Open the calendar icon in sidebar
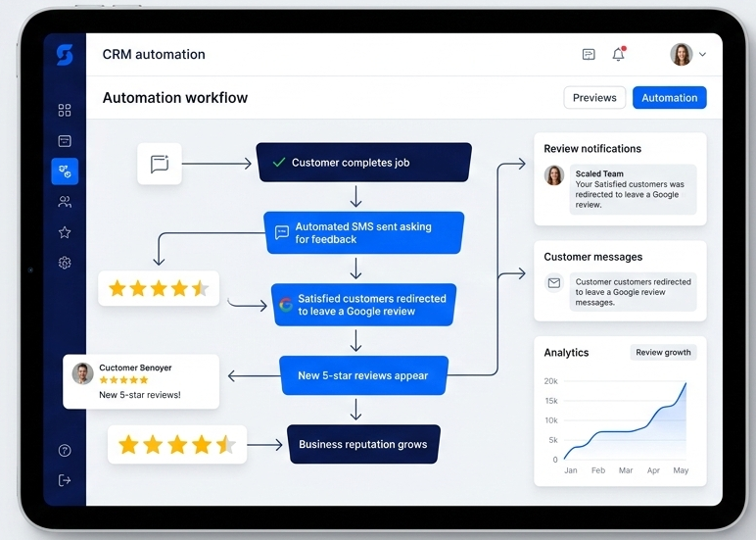 pyautogui.click(x=65, y=141)
